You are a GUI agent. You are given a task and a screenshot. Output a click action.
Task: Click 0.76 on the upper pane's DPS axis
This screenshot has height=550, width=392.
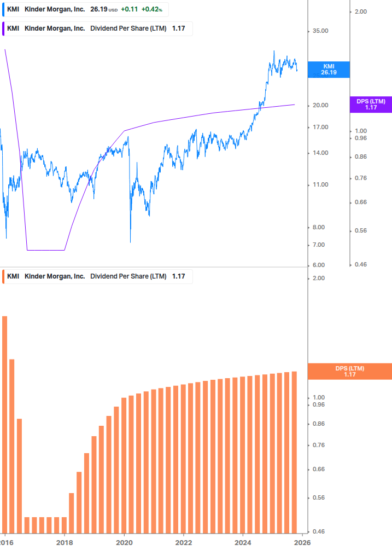point(360,178)
